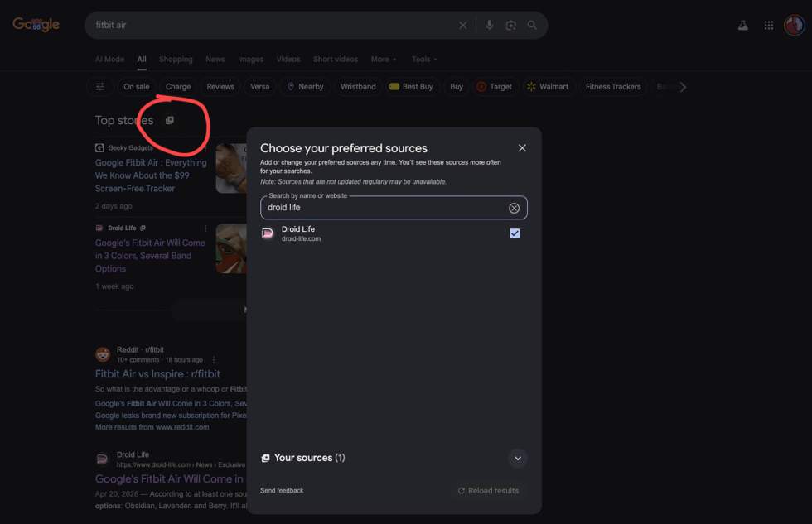This screenshot has height=524, width=812.
Task: Open Google Lens image search icon
Action: click(x=510, y=26)
